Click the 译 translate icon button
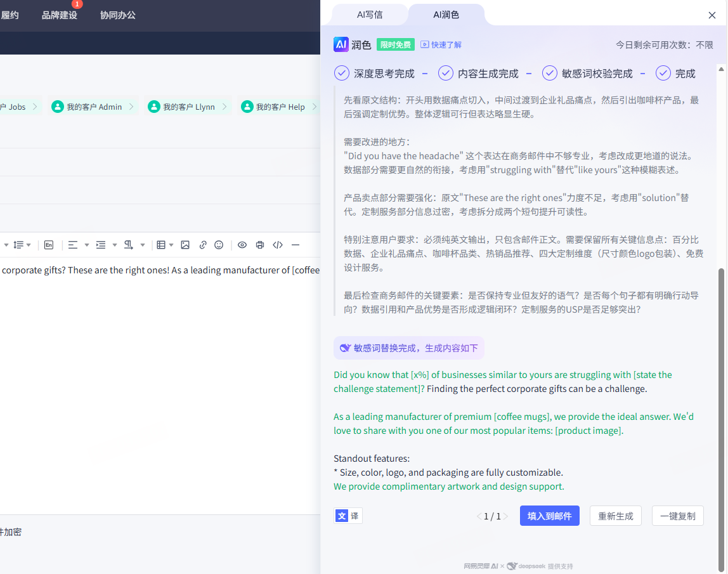 click(x=348, y=516)
